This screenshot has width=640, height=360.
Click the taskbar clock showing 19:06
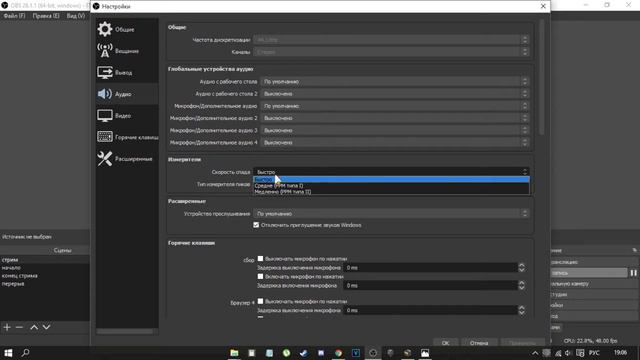(620, 353)
